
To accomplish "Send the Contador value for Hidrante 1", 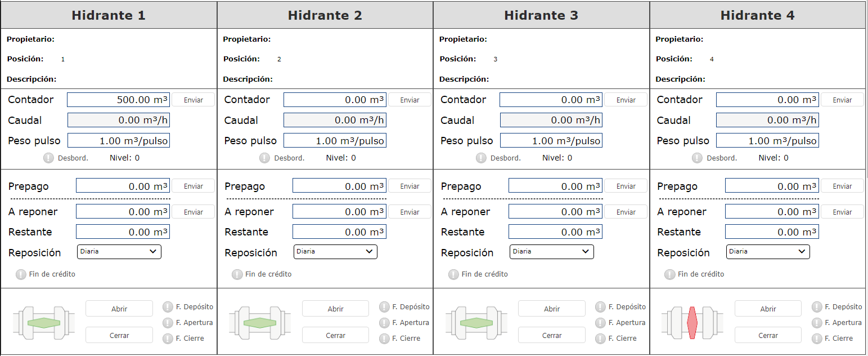I will [193, 100].
